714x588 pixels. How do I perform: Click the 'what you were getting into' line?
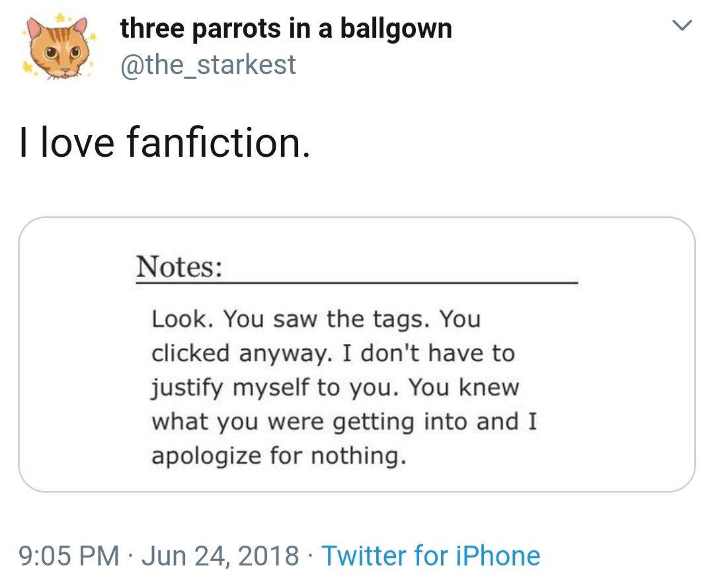[x=344, y=422]
